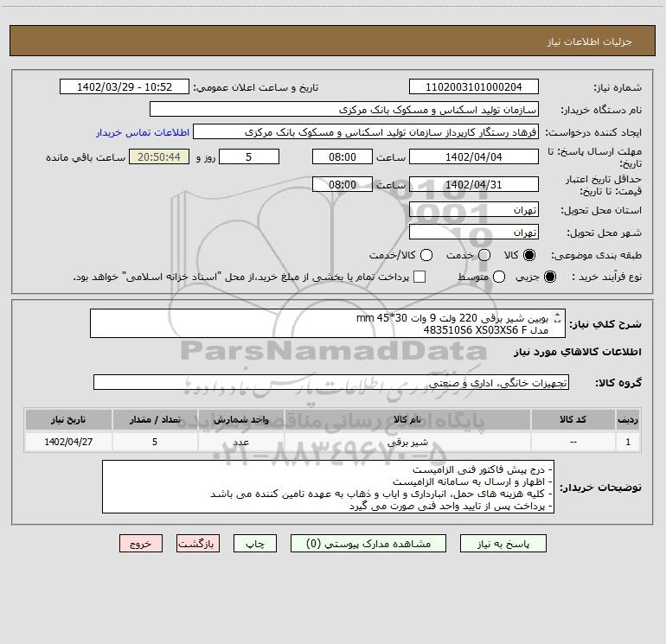The image size is (666, 644).
Task: Click the remaining days field showing 5
Action: pyautogui.click(x=249, y=157)
